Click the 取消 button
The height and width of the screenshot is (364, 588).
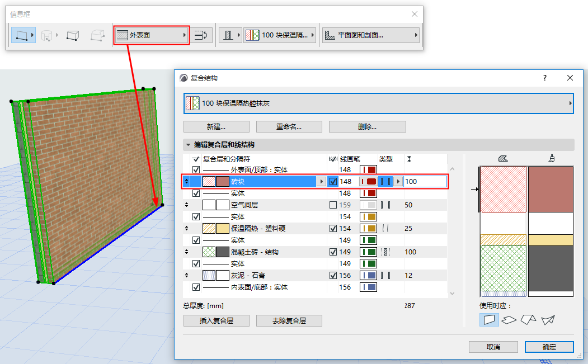coord(493,347)
